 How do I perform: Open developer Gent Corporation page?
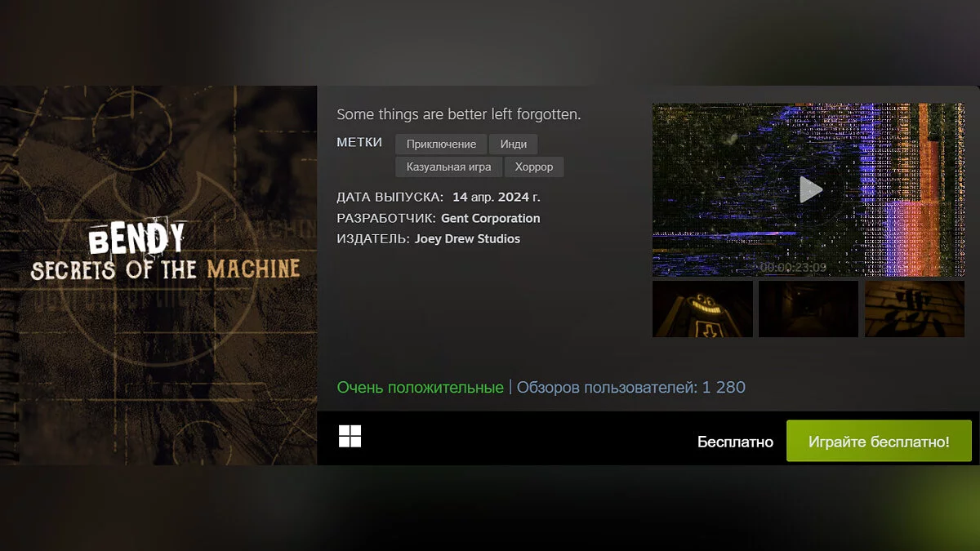[490, 218]
